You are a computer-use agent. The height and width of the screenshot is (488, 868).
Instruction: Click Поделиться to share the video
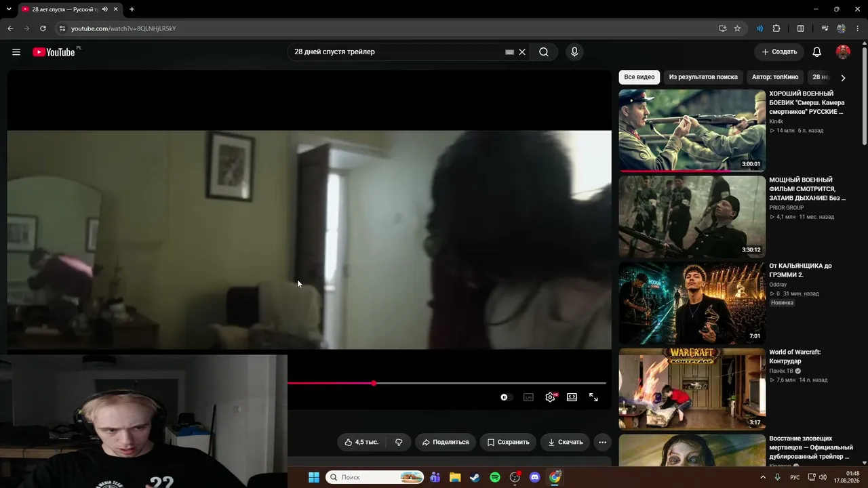446,442
